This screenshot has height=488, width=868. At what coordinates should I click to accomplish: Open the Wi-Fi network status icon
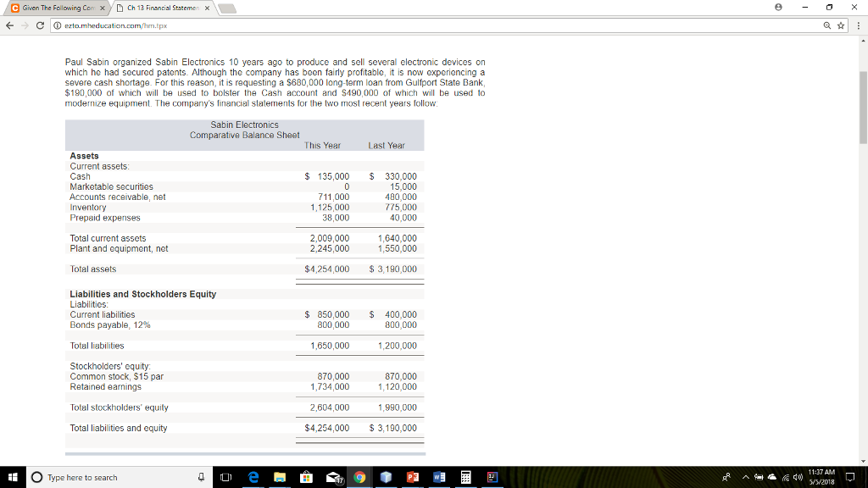[786, 477]
